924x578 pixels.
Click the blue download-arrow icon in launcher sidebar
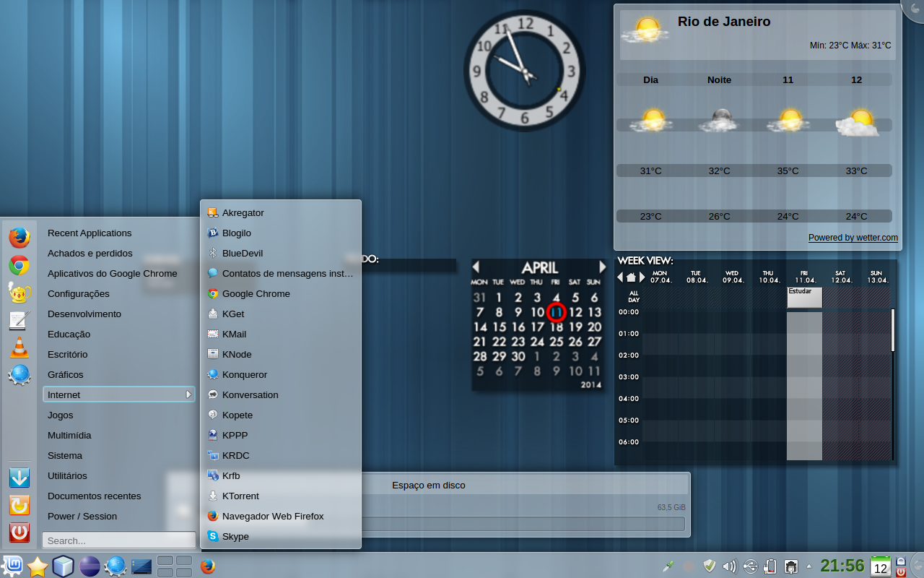tap(19, 478)
